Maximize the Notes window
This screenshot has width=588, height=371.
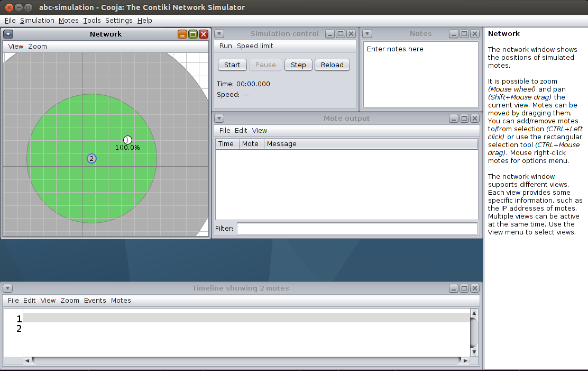(x=464, y=34)
